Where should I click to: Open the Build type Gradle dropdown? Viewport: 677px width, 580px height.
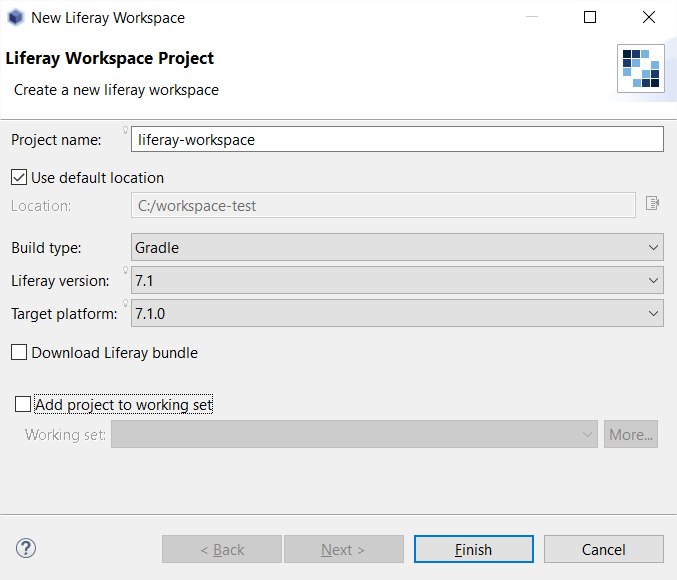[x=397, y=247]
